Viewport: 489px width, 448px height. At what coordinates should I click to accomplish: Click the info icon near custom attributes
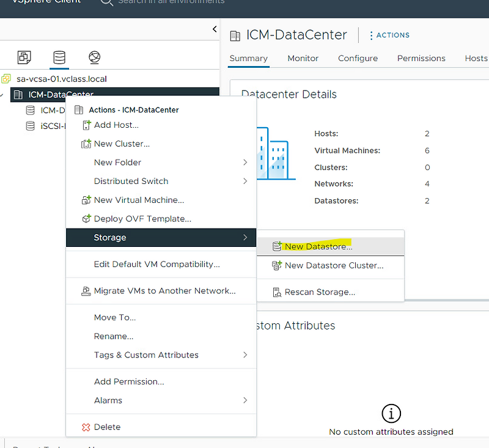click(391, 413)
